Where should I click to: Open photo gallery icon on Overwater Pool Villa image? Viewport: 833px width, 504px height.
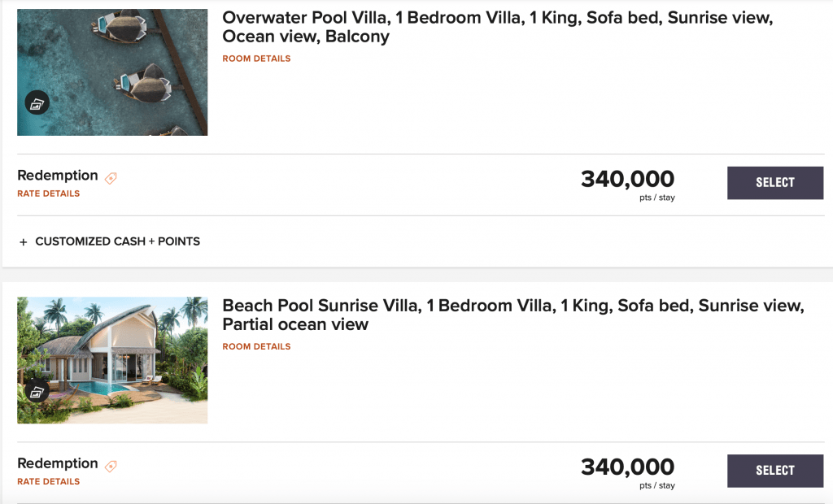(x=37, y=103)
